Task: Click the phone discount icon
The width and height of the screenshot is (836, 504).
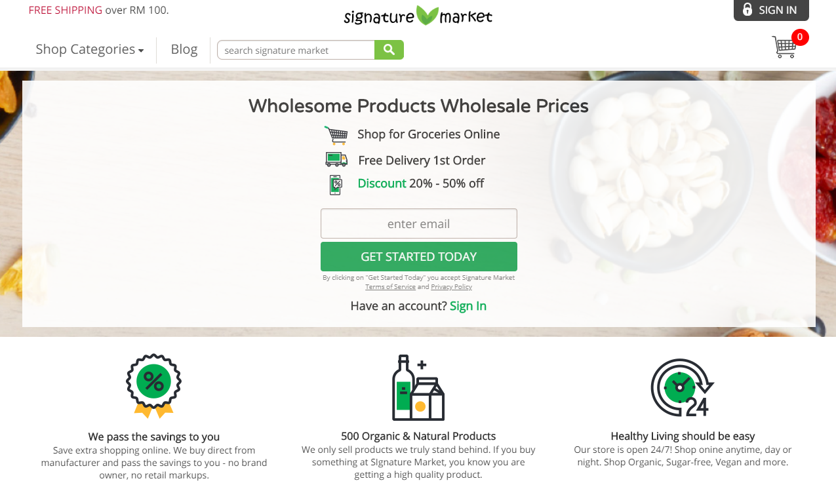Action: [x=336, y=185]
